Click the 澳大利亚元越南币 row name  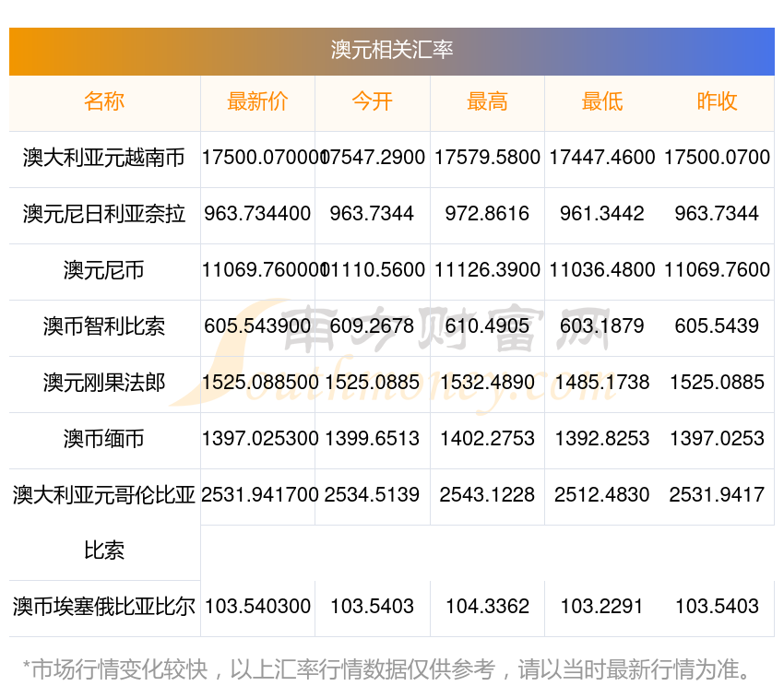[x=104, y=158]
